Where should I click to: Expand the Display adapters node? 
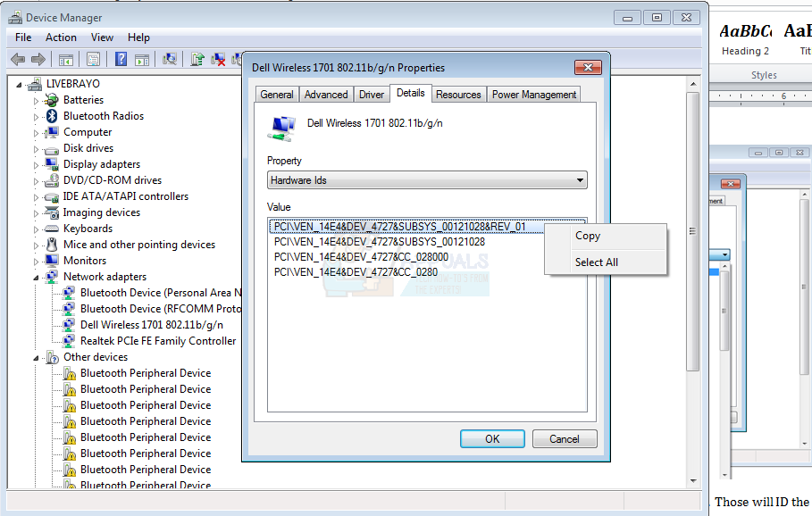point(36,165)
